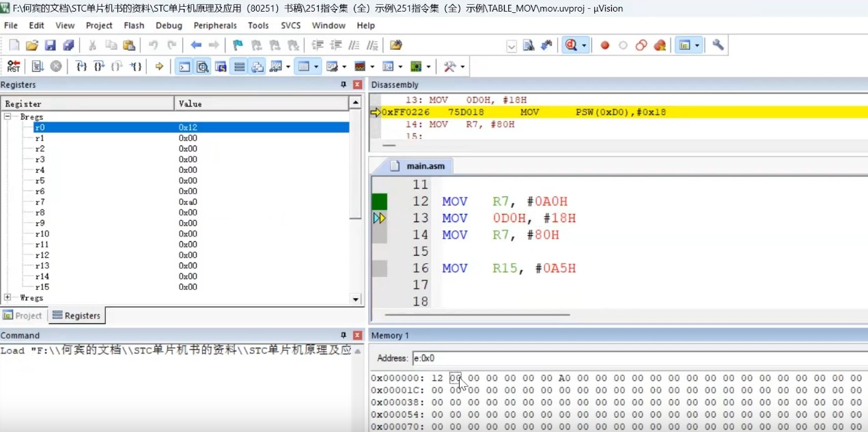Switch to the Project tab
This screenshot has width=868, height=432.
(23, 316)
